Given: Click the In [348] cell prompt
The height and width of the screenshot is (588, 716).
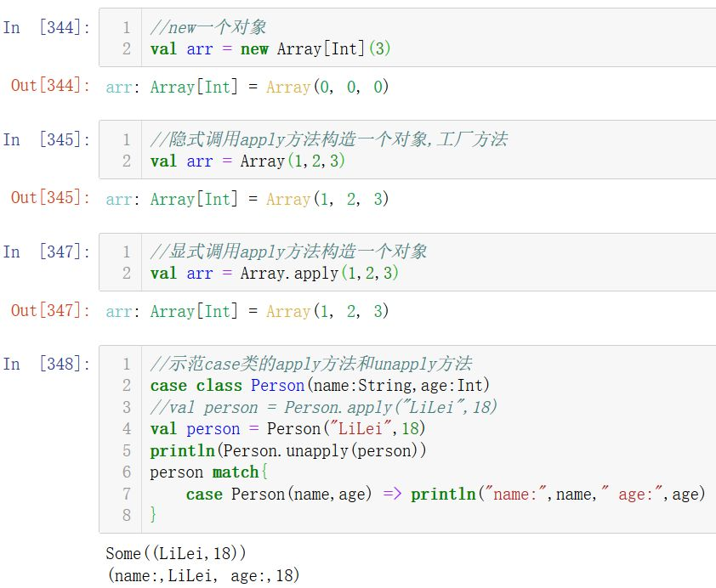Looking at the screenshot, I should 47,365.
